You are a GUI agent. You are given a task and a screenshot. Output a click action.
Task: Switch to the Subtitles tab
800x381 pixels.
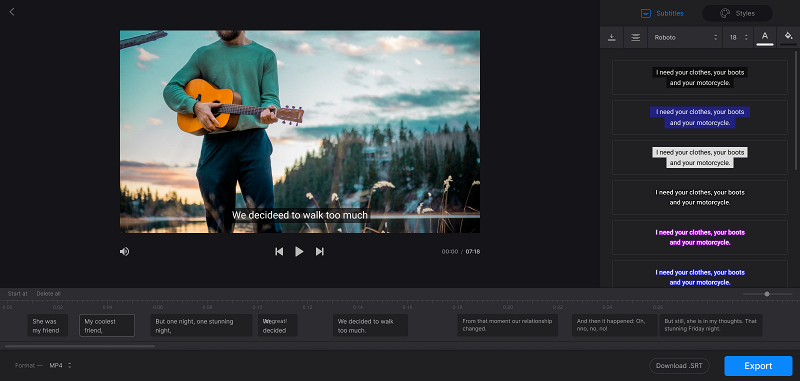662,13
